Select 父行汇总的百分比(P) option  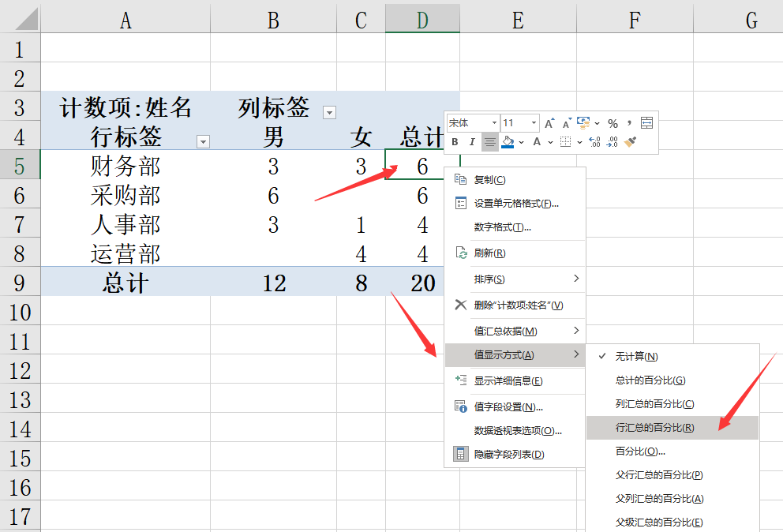click(x=672, y=475)
